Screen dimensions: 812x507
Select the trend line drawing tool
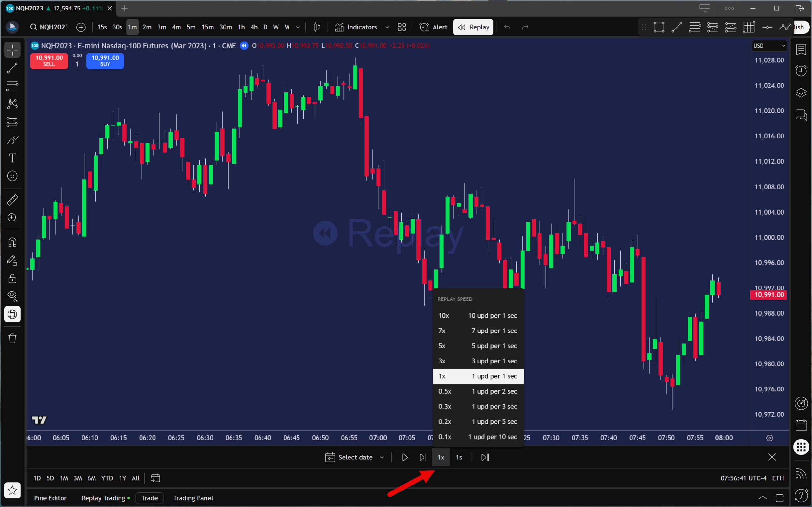[12, 68]
